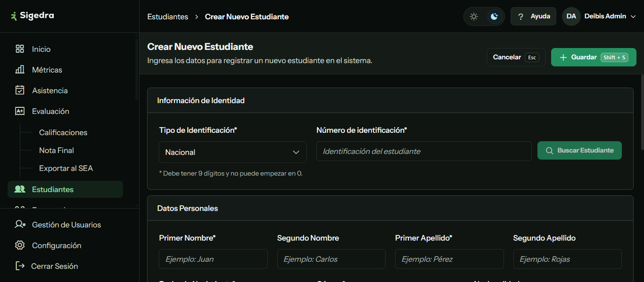Select Estudiantes in the sidebar
644x282 pixels.
click(x=65, y=189)
